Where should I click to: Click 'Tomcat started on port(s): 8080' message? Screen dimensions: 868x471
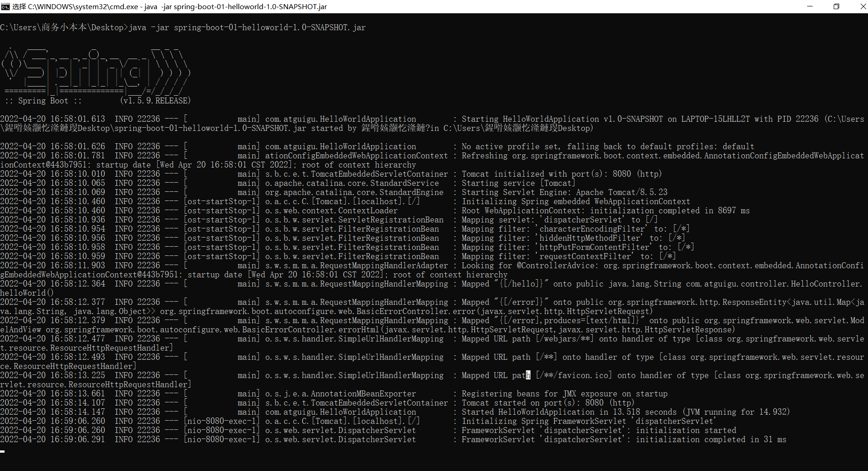point(548,403)
